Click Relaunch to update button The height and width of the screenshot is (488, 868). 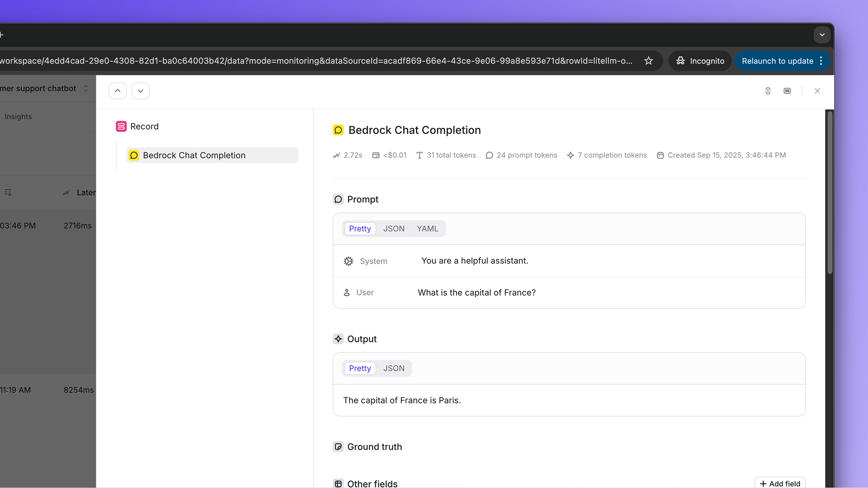777,61
